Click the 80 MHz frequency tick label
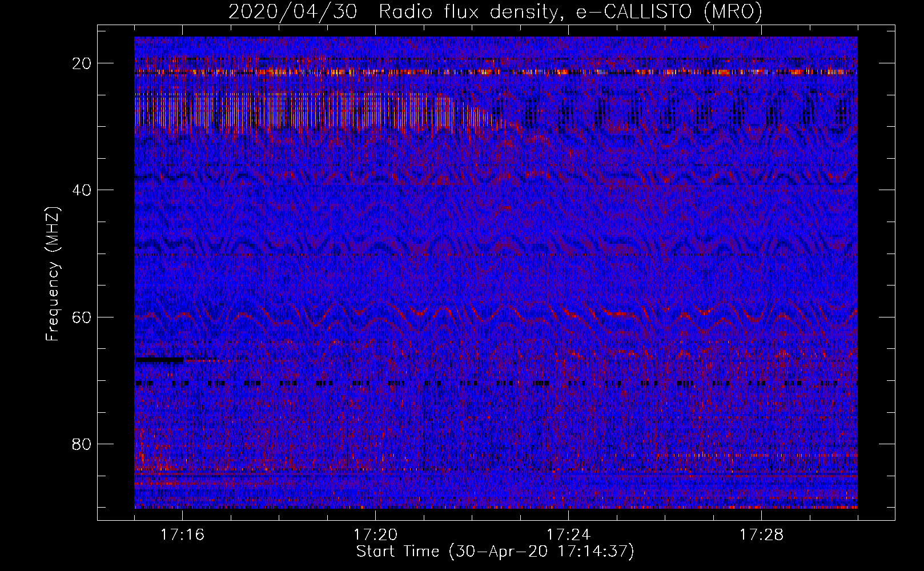 point(82,444)
